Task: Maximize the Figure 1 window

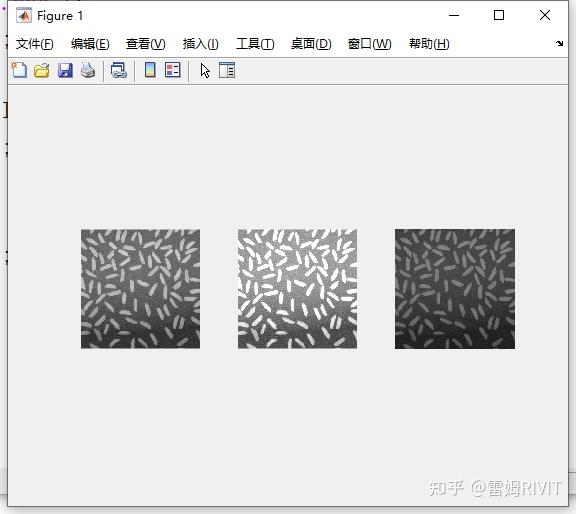Action: (x=499, y=15)
